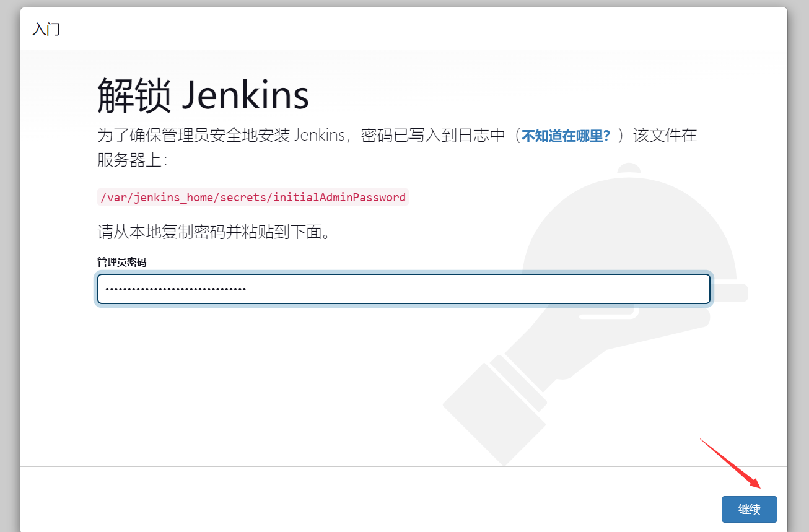The image size is (809, 532).
Task: Click the 继续 button
Action: [x=749, y=509]
